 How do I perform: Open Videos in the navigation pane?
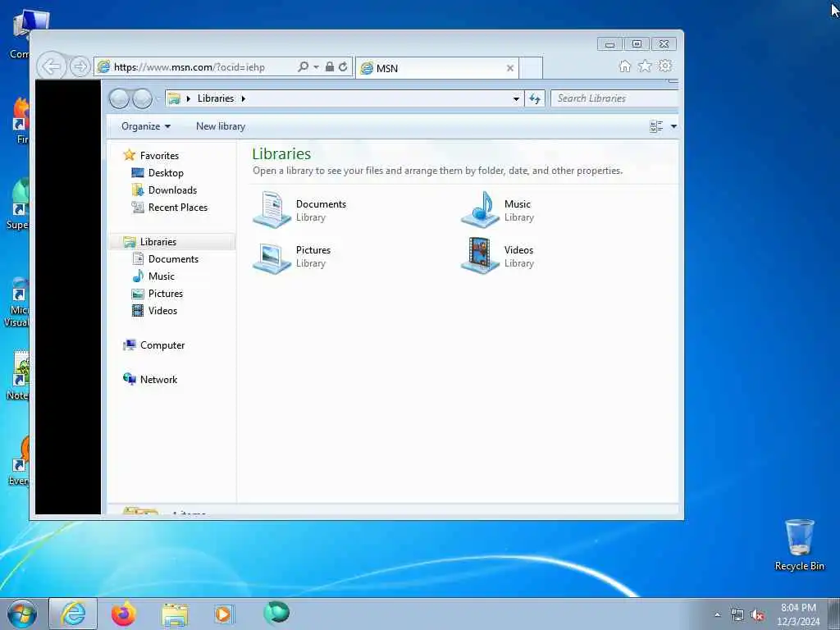click(162, 311)
